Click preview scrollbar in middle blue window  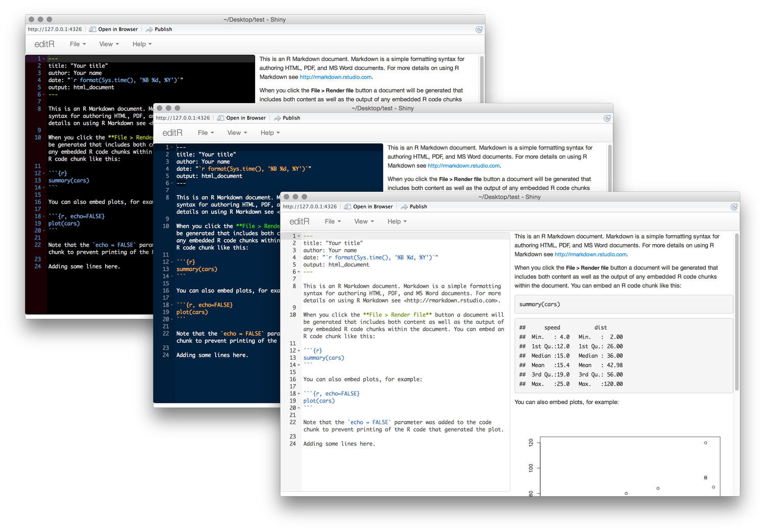pyautogui.click(x=609, y=168)
